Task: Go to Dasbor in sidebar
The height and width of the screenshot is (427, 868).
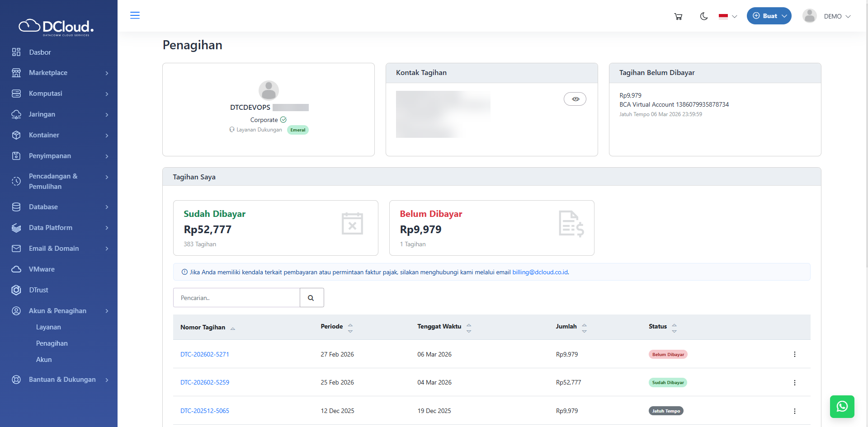Action: [40, 52]
